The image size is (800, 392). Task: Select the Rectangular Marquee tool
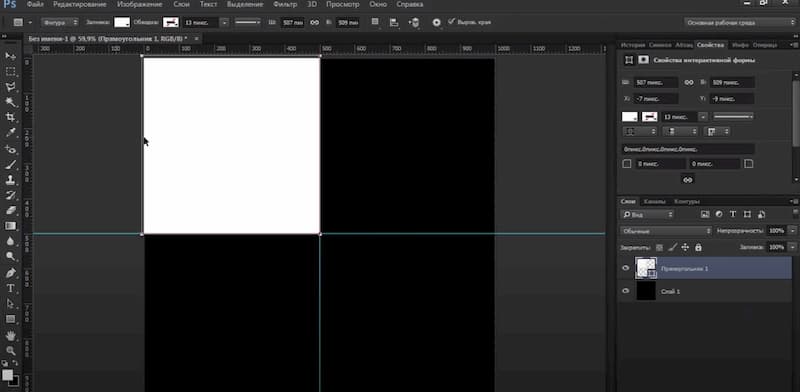(x=10, y=71)
